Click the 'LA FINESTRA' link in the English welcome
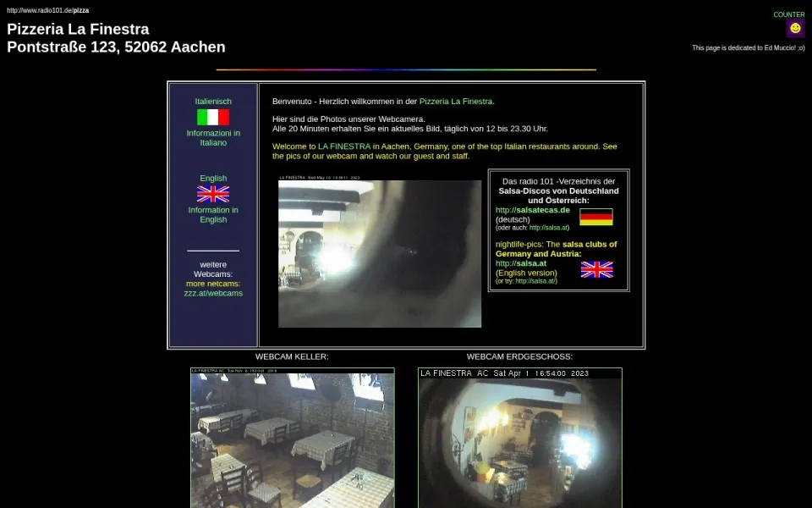This screenshot has width=812, height=508. pos(344,146)
